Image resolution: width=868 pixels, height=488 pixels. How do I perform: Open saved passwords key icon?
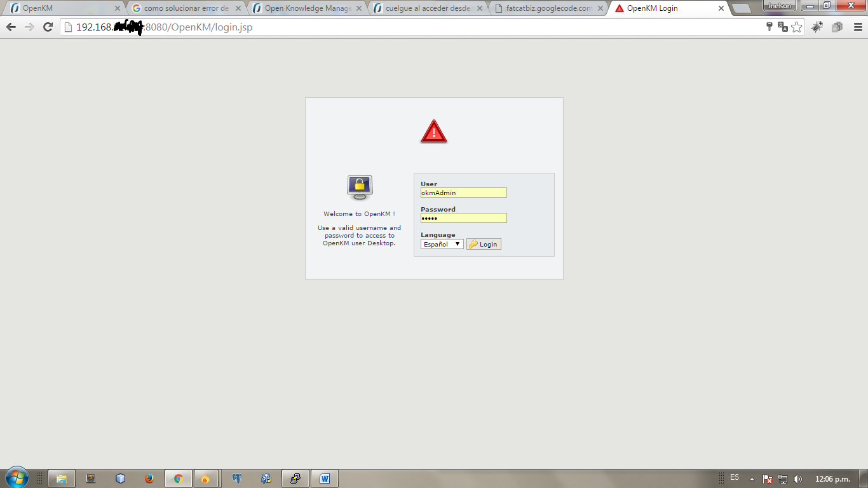pyautogui.click(x=770, y=27)
